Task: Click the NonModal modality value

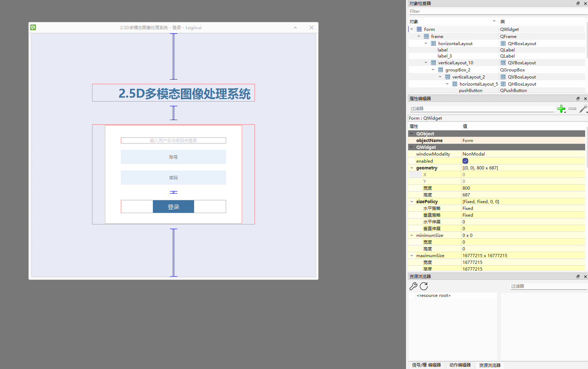Action: [x=474, y=154]
